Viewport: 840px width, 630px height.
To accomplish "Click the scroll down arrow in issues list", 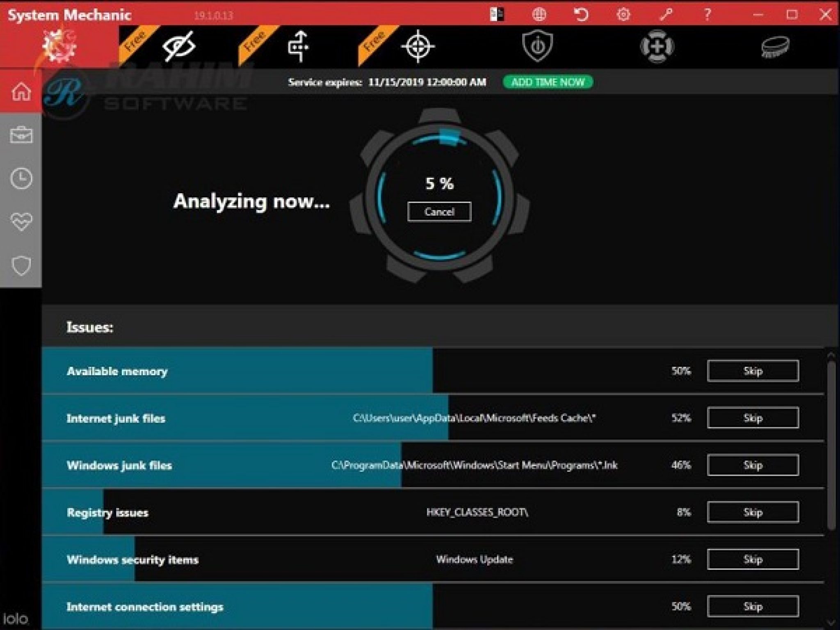I will (x=831, y=623).
